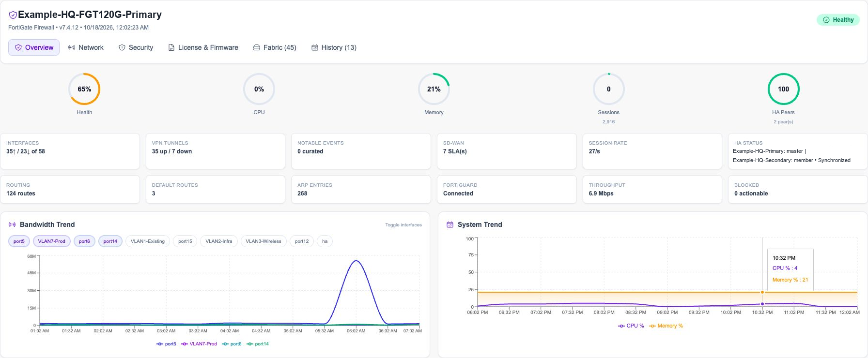Show VLAN2-Infra in the bandwidth chart

[219, 241]
